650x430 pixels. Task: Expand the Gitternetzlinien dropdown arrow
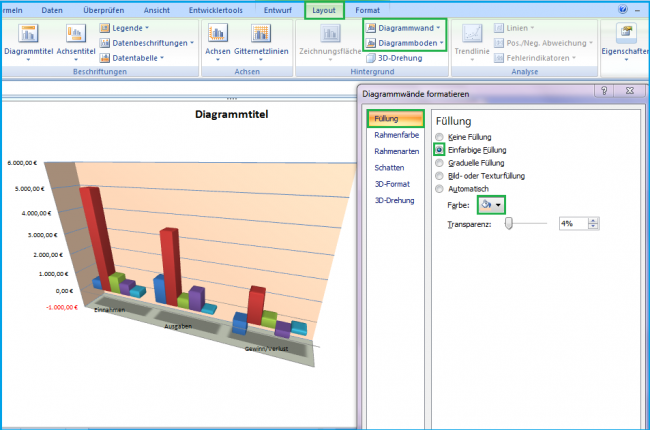[x=261, y=60]
